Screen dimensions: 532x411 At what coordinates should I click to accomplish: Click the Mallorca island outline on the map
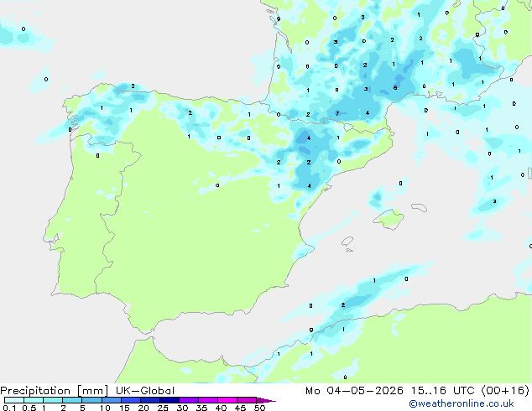click(389, 219)
